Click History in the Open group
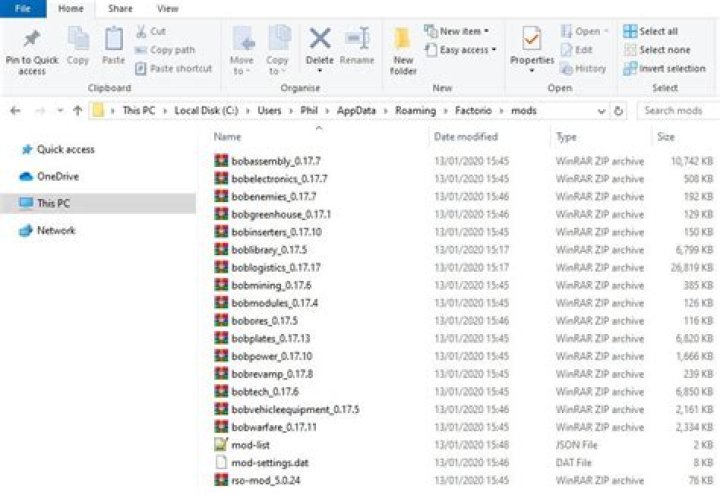This screenshot has width=720, height=495. pos(583,69)
